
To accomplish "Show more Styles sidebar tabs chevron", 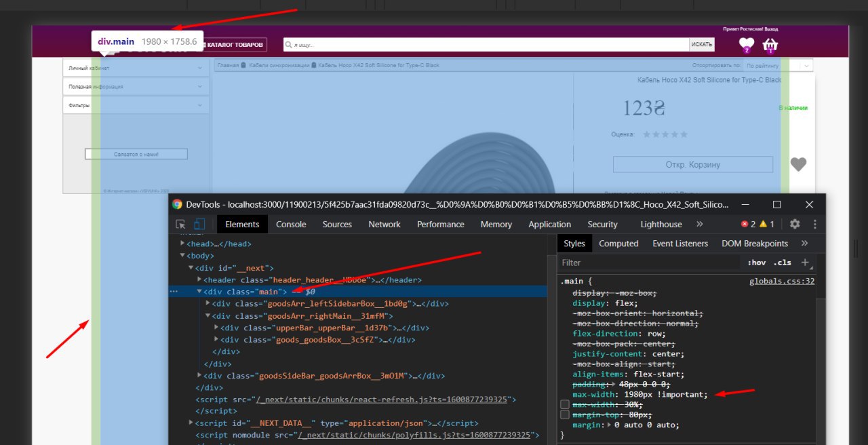I will 804,243.
